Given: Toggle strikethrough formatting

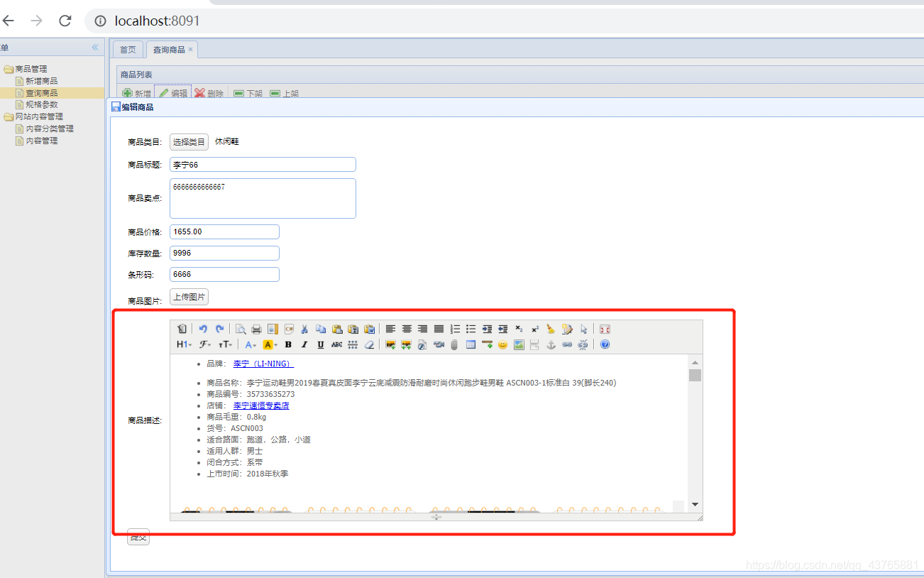Looking at the screenshot, I should (336, 344).
